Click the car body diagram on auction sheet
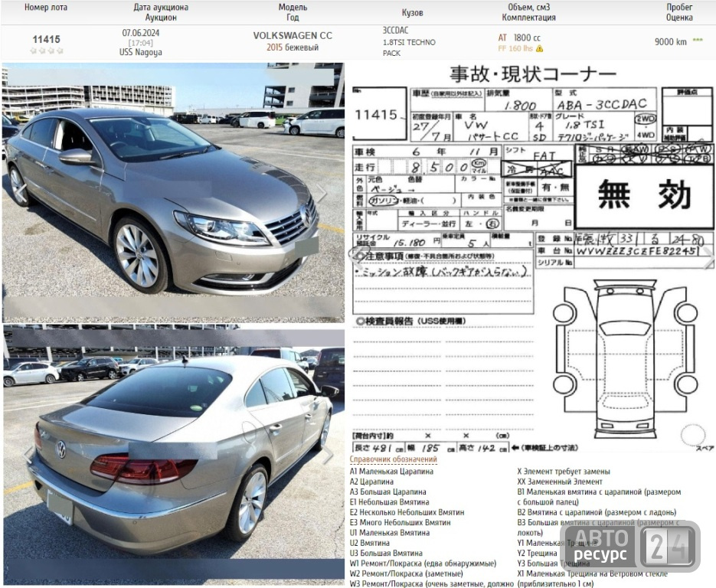 [625, 359]
